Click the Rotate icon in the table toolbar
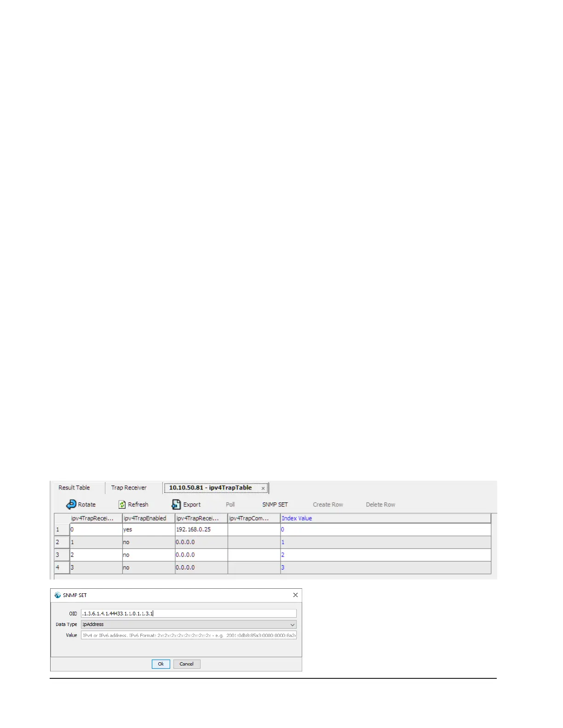Viewport: 563px width, 728px height. [71, 505]
